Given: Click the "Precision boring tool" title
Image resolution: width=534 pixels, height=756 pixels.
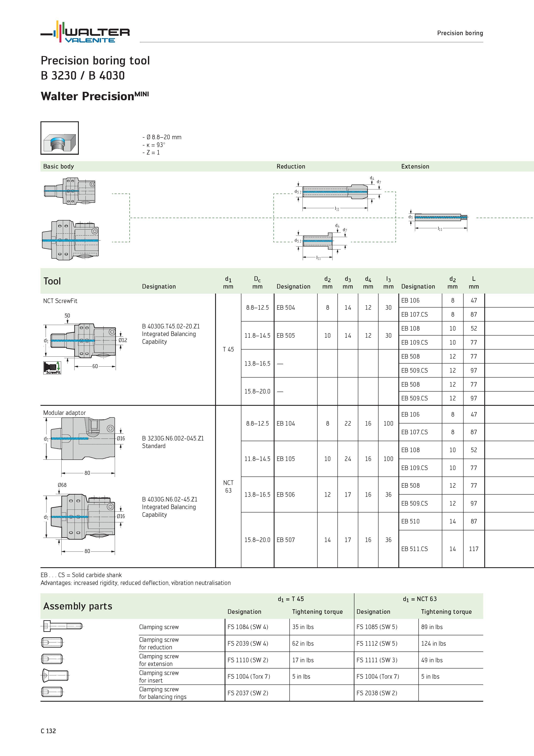Looking at the screenshot, I should point(95,61).
